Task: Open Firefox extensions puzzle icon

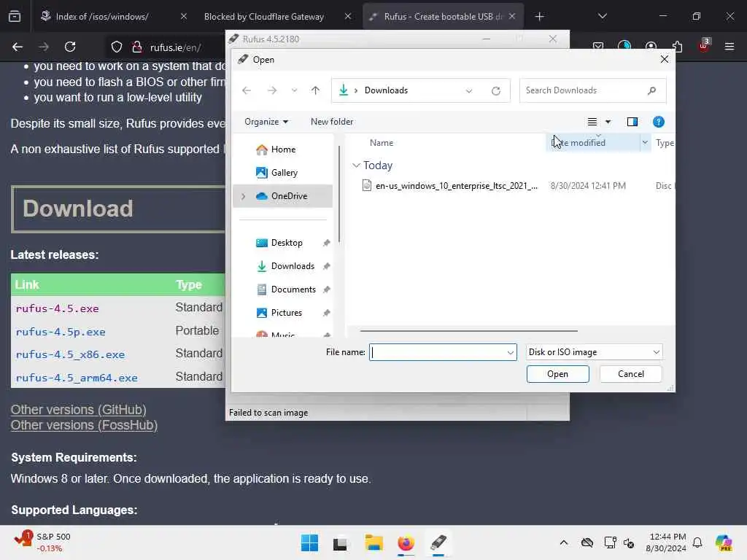Action: pos(677,47)
